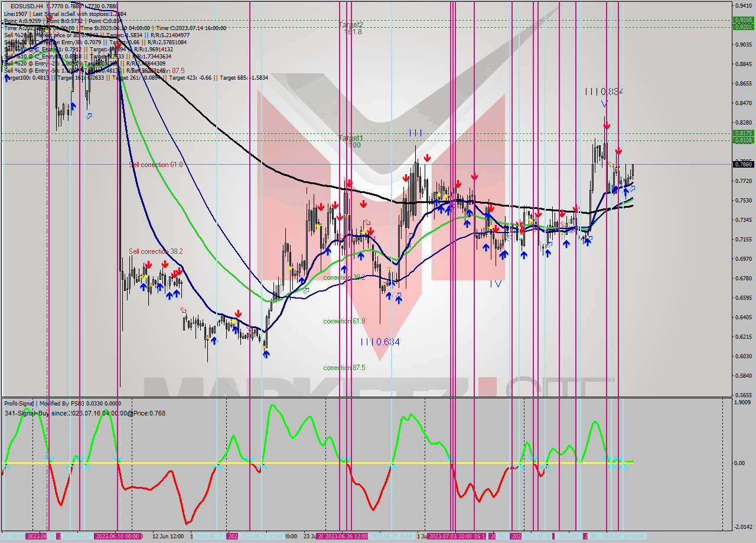Click the '341-Signal=Buy since' indicator line

tap(84, 413)
